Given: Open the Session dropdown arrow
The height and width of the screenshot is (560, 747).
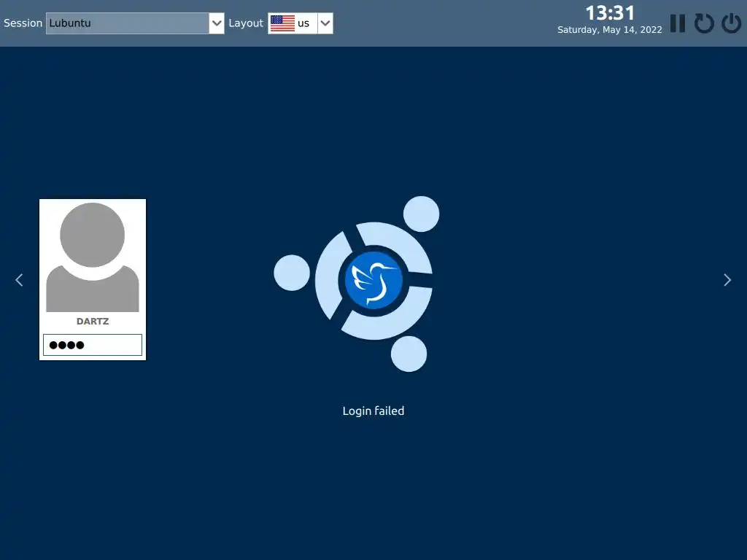Looking at the screenshot, I should coord(216,23).
